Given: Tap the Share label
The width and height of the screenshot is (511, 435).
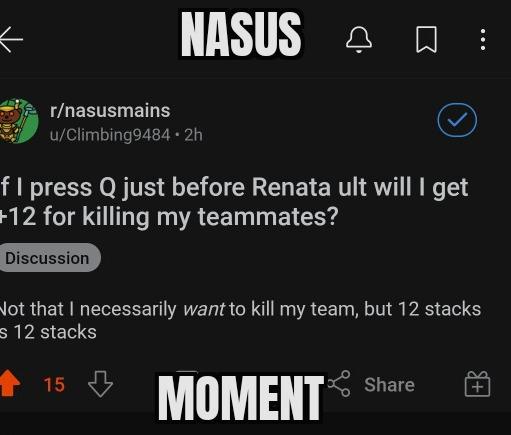Looking at the screenshot, I should tap(389, 385).
